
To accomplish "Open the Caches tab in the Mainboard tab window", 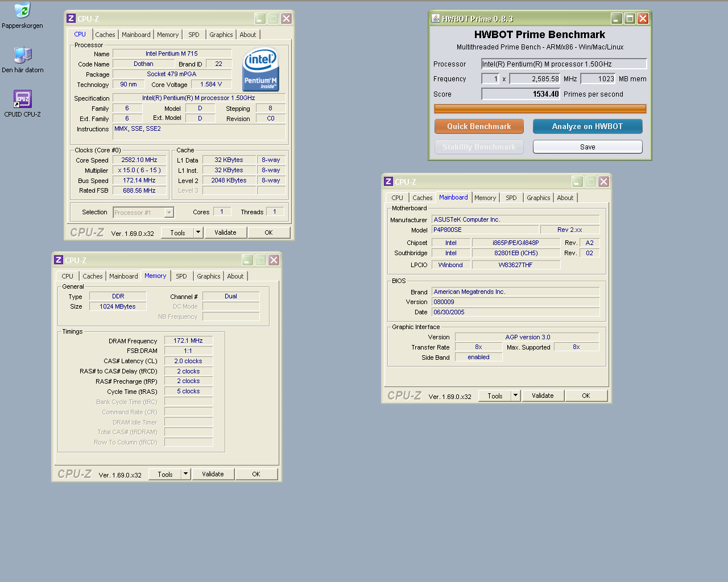I will click(423, 198).
